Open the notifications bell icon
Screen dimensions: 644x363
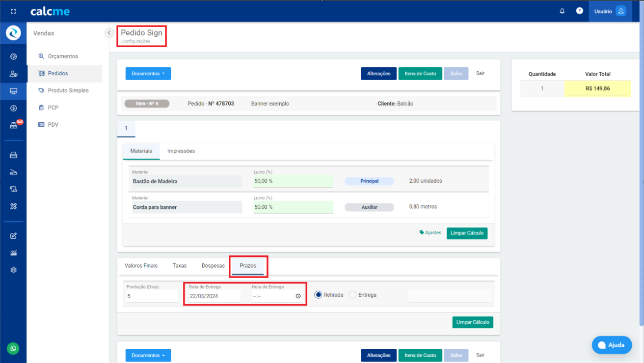pos(562,11)
